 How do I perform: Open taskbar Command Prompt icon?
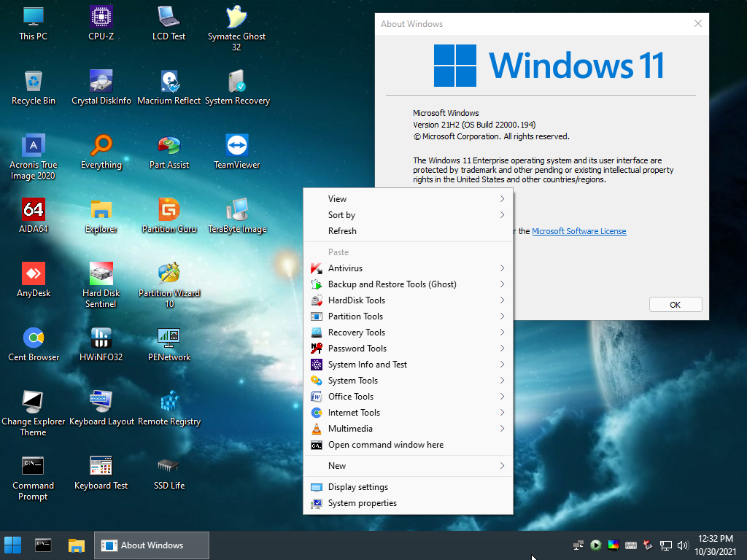click(x=43, y=545)
